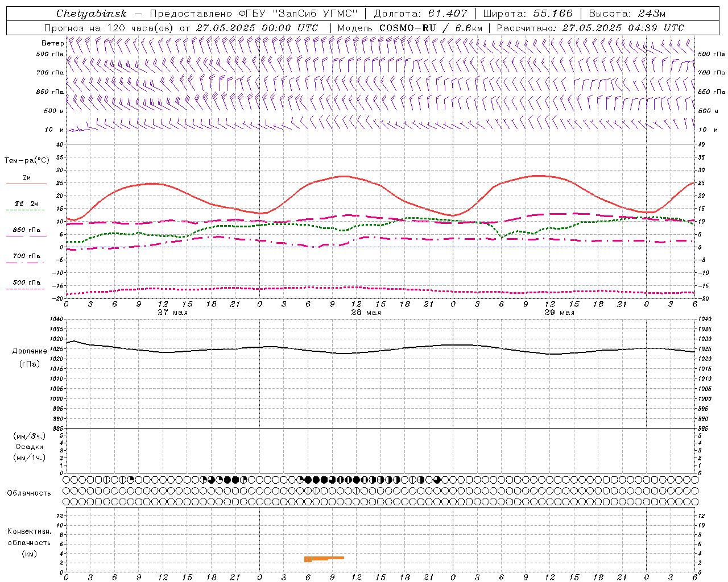Viewport: 728px width, 582px height.
Task: Click the 'Ветер' wind panel label
Action: pos(53,43)
